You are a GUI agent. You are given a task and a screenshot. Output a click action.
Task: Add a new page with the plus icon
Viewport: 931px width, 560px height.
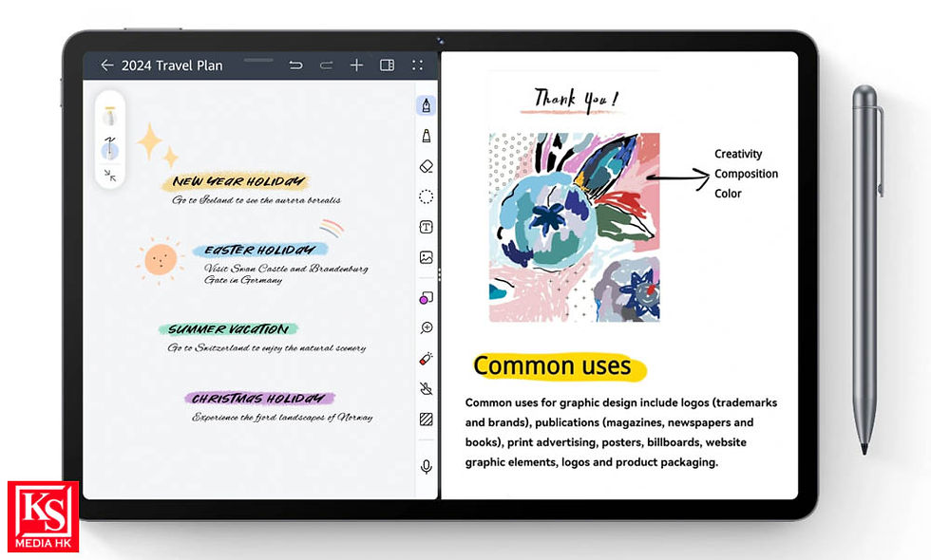(356, 65)
